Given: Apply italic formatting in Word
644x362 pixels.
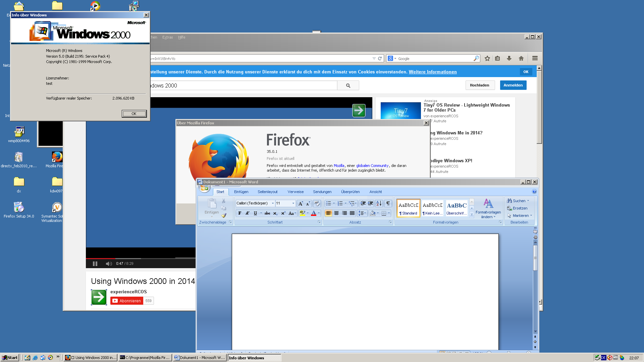Looking at the screenshot, I should 247,213.
